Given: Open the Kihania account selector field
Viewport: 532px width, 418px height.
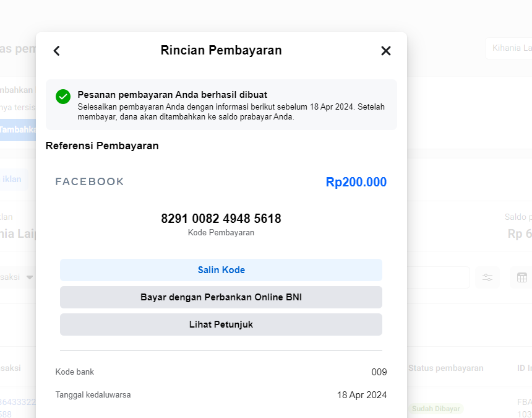Looking at the screenshot, I should (508, 48).
